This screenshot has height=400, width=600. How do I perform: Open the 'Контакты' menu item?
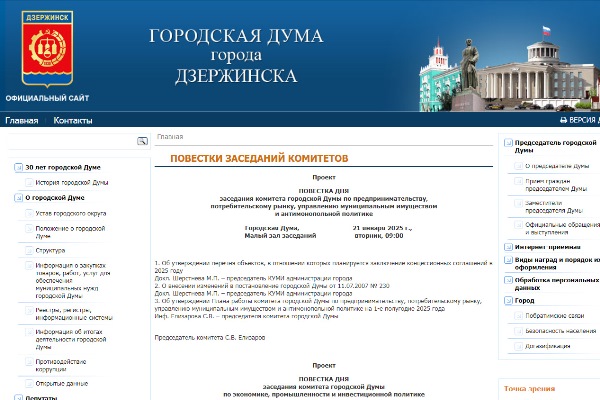pyautogui.click(x=72, y=120)
